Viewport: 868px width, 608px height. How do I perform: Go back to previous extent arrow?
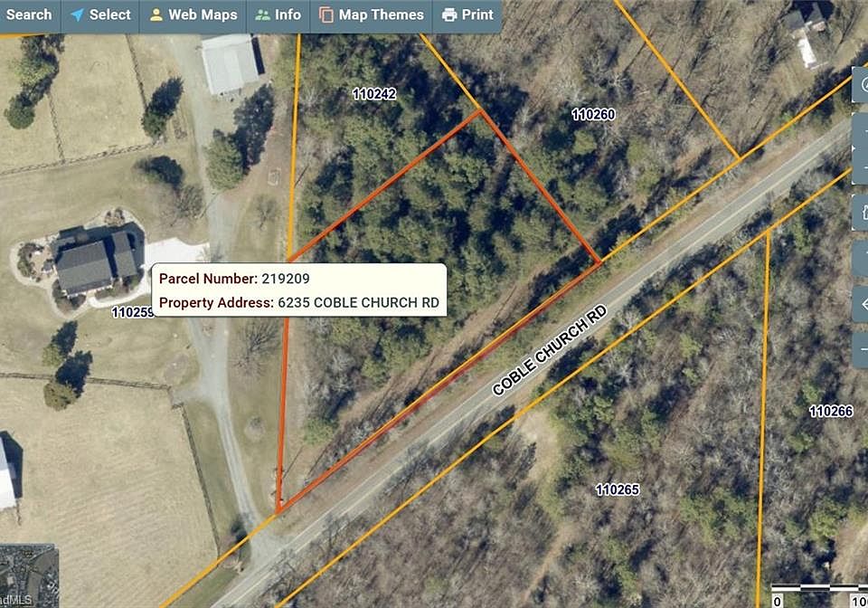860,304
